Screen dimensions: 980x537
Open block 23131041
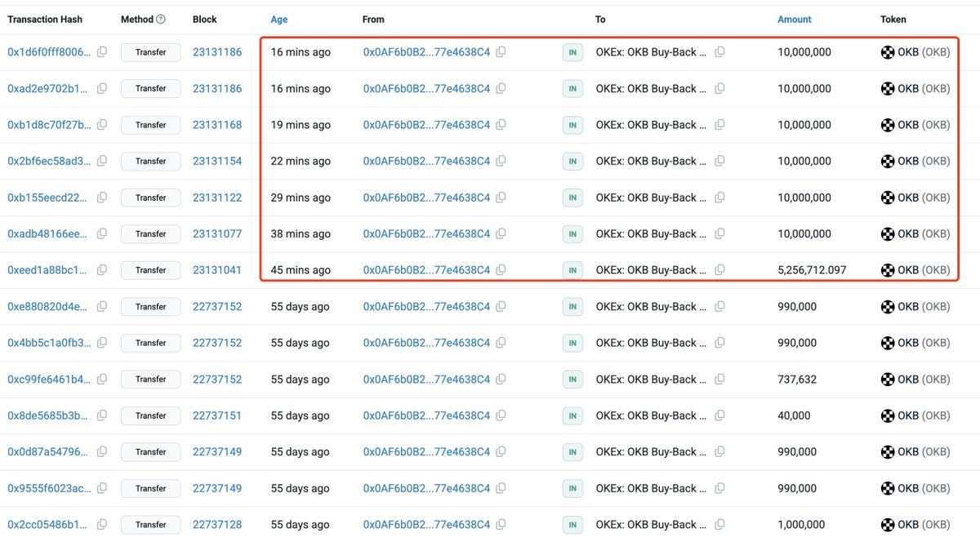pyautogui.click(x=217, y=270)
